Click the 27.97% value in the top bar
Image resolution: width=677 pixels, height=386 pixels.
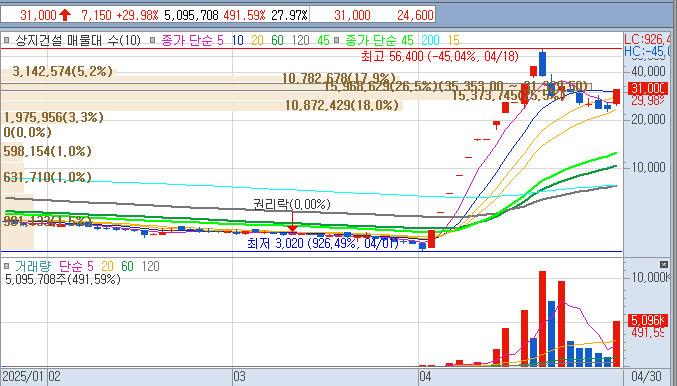coord(289,16)
